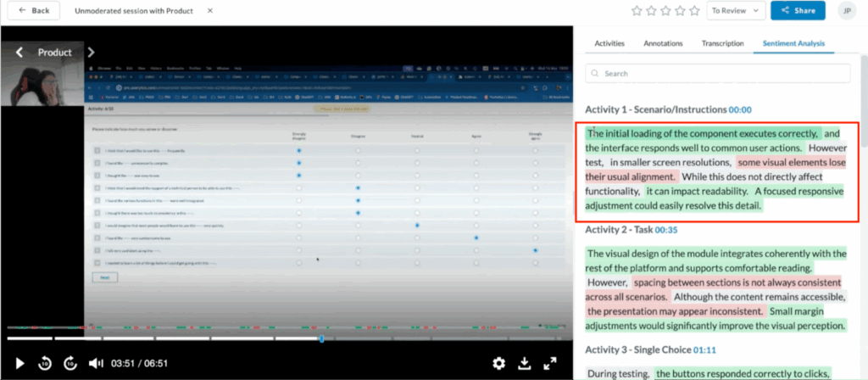Click the sentiment analysis search field
Screen dimensions: 868x380
(x=721, y=74)
